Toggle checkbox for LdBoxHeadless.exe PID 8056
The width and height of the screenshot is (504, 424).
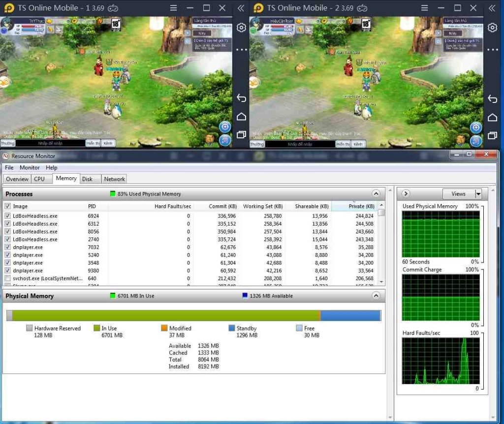(x=8, y=231)
